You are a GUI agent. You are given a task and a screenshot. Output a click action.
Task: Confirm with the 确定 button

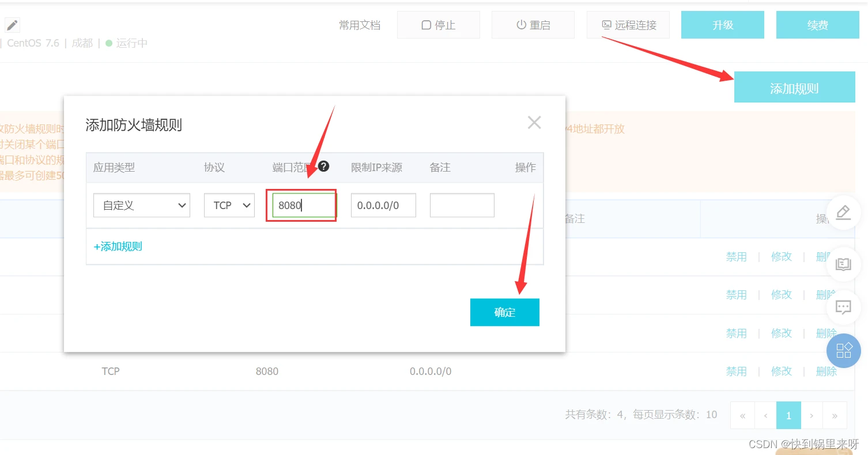(x=505, y=312)
